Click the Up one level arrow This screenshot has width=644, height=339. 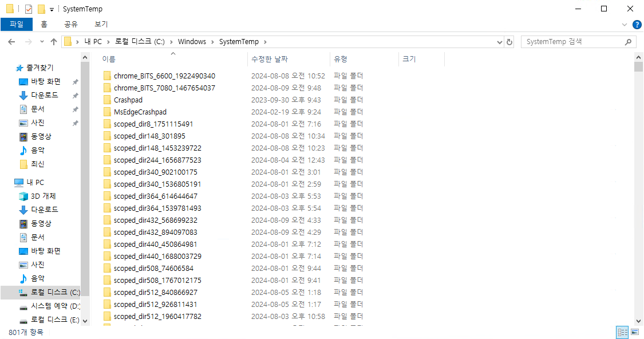pyautogui.click(x=54, y=42)
